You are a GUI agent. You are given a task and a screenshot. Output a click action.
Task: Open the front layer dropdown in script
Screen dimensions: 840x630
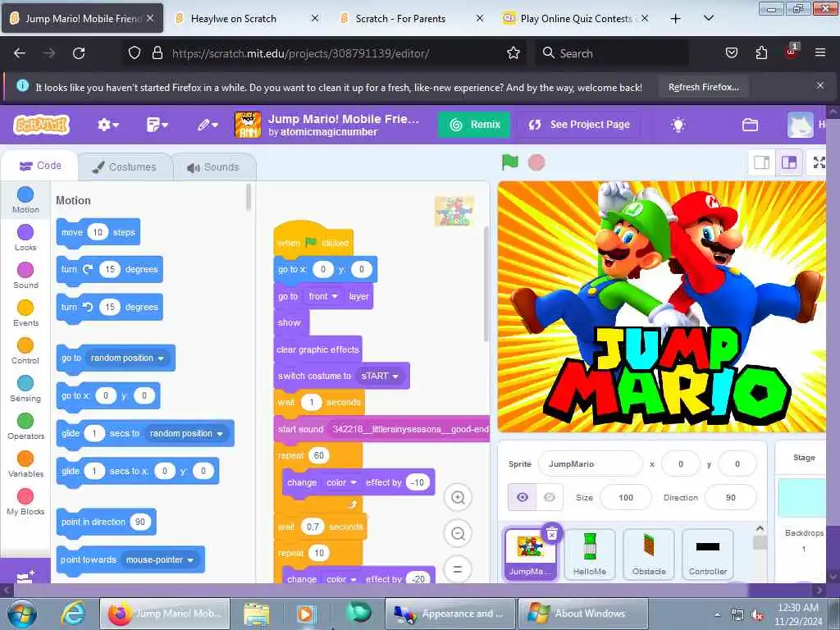(x=322, y=296)
